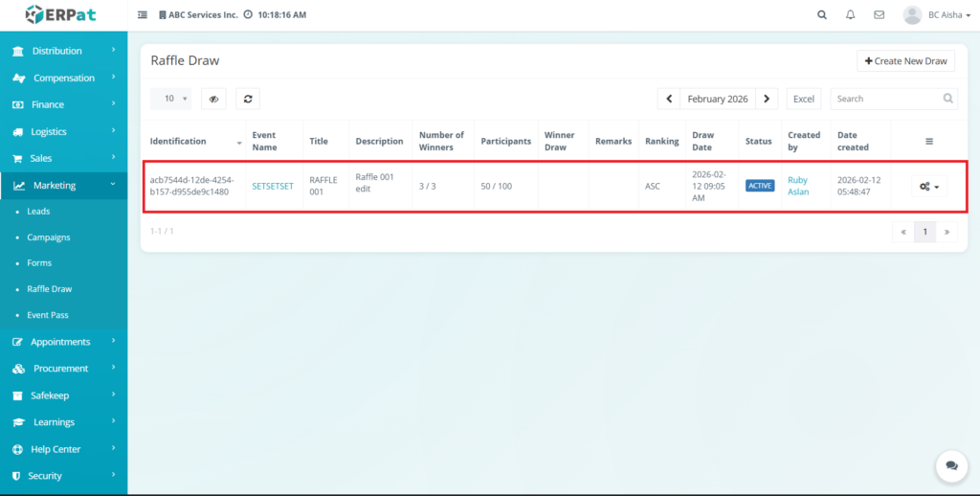Go to next month arrow

pos(767,99)
